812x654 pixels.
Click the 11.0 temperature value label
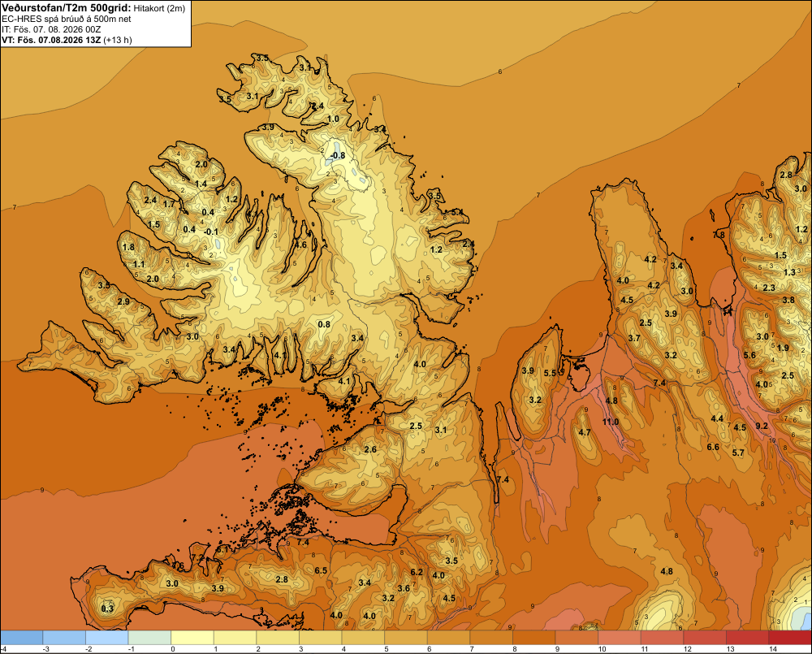pyautogui.click(x=611, y=422)
